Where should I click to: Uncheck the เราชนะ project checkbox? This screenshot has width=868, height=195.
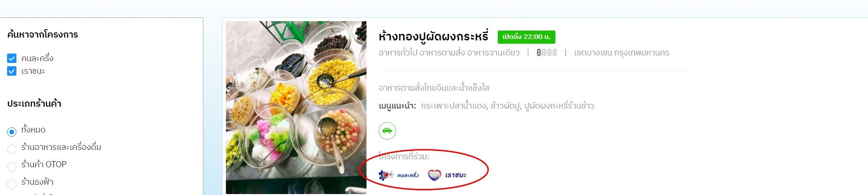coord(12,71)
